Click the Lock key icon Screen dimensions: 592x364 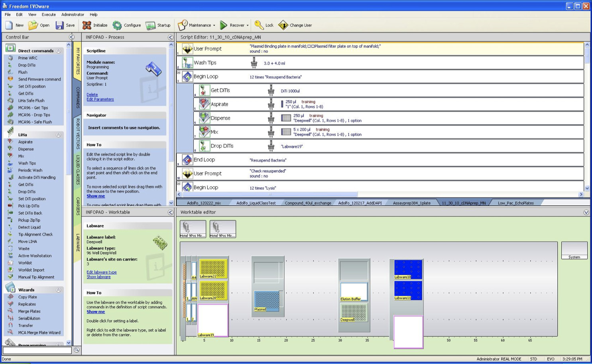click(259, 25)
